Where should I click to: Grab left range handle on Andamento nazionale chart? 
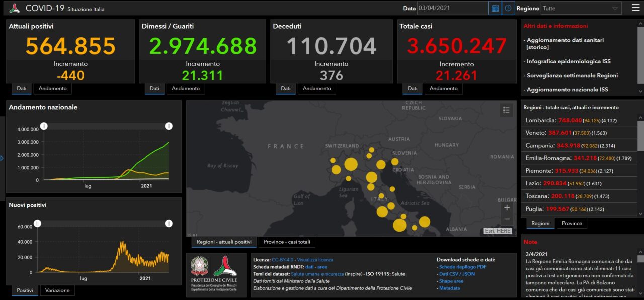point(44,126)
